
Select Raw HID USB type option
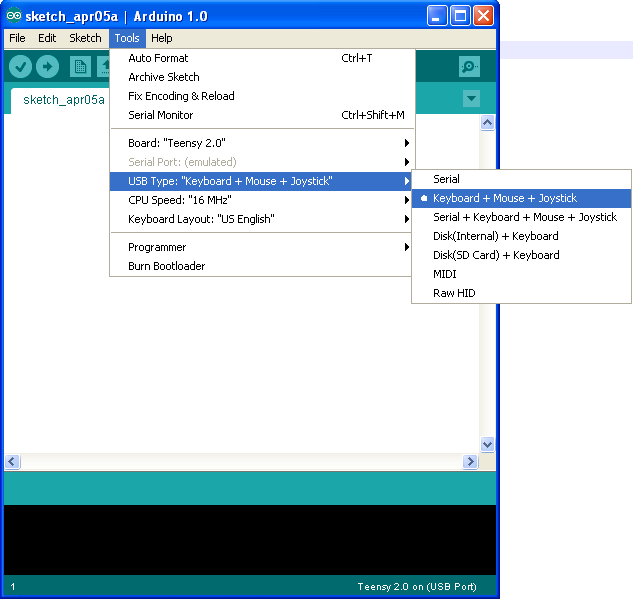pyautogui.click(x=521, y=293)
